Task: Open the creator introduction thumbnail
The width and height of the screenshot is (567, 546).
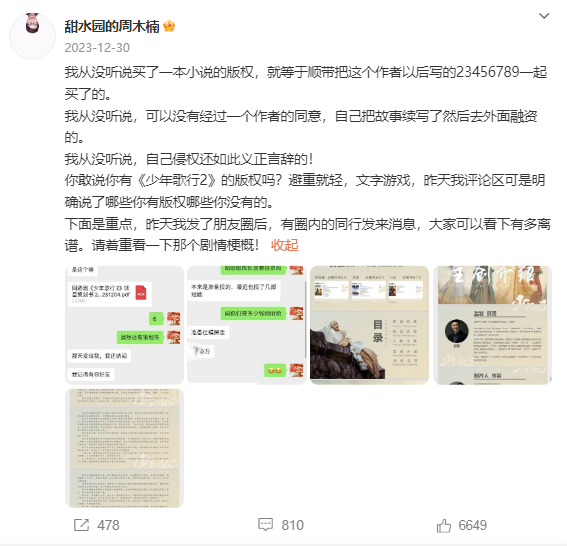Action: pos(492,325)
